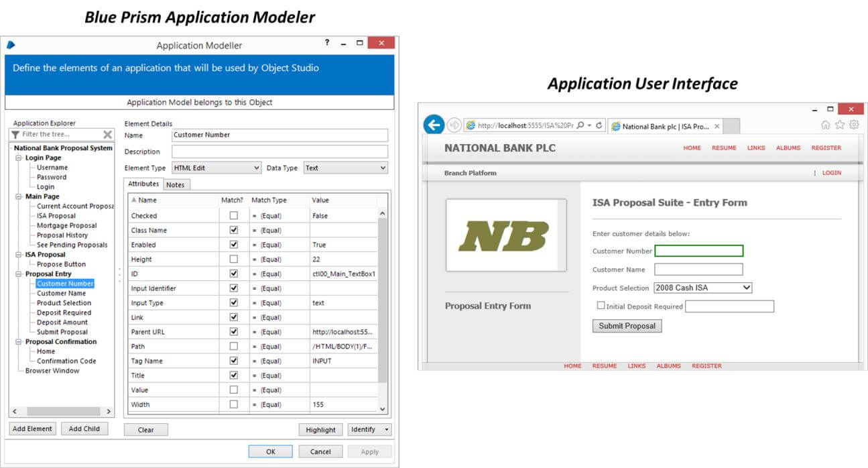This screenshot has width=868, height=468.
Task: Toggle Match checkbox for Height attribute
Action: point(233,259)
